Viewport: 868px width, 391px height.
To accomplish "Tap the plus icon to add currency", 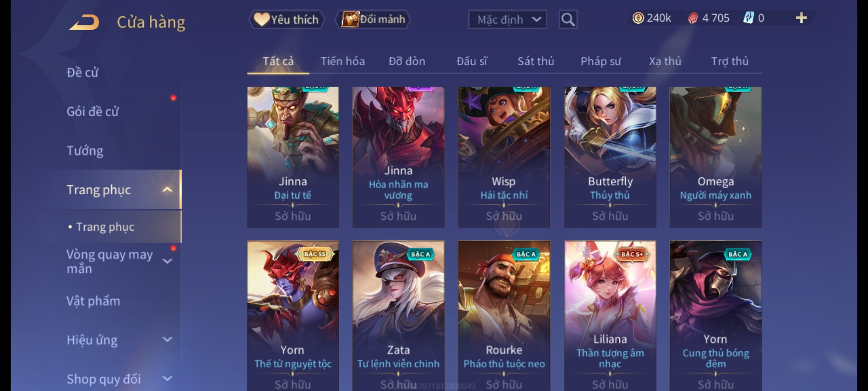I will (801, 18).
